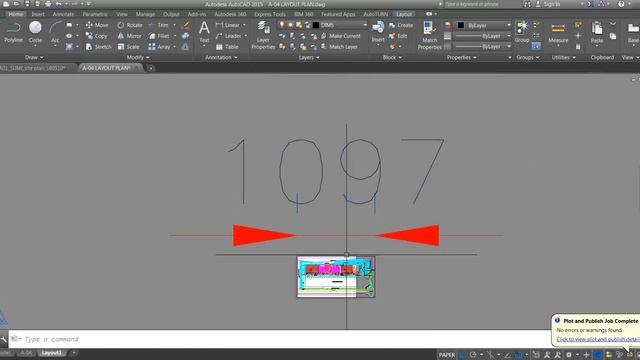Viewport: 640px width, 360px height.
Task: Expand the Annotation panel
Action: [x=221, y=58]
